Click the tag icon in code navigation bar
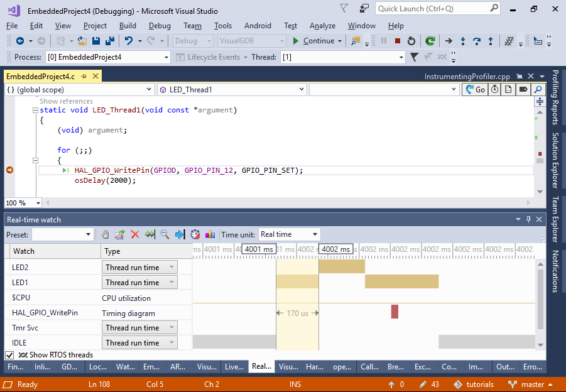The width and height of the screenshot is (566, 392). (523, 89)
